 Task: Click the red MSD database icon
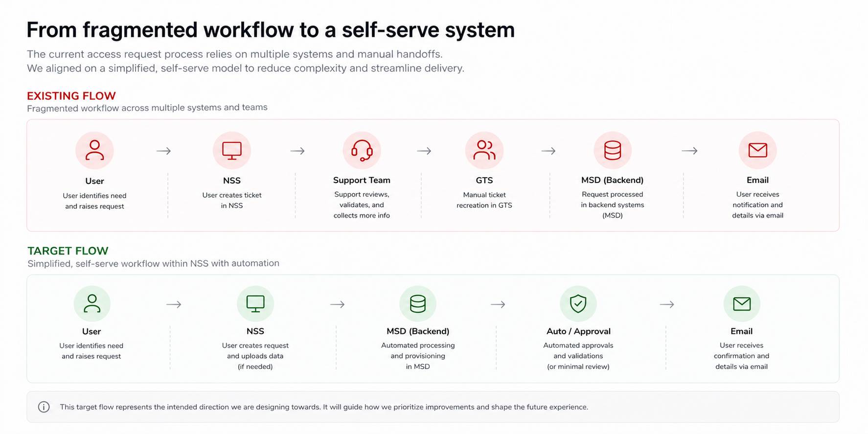click(613, 150)
